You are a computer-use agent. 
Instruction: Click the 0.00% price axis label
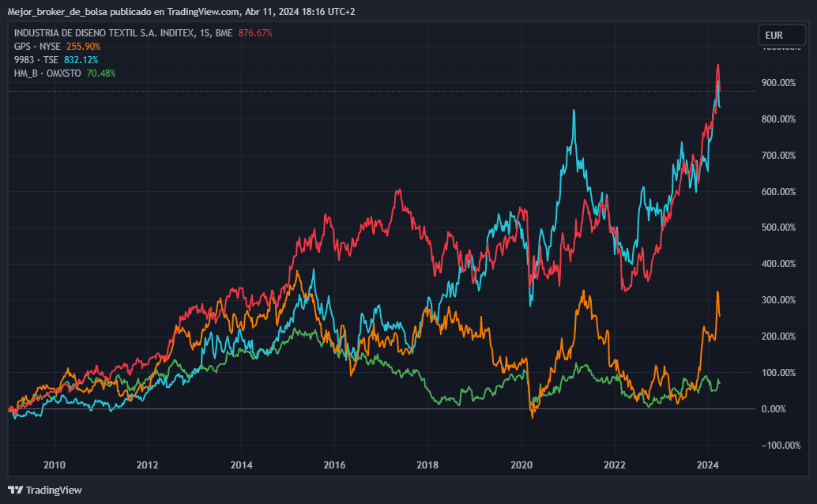tap(774, 409)
